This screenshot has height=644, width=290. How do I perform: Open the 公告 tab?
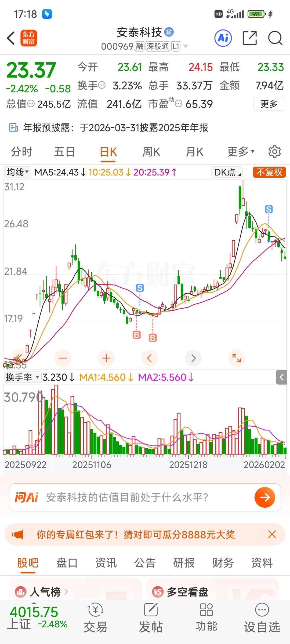point(145,563)
